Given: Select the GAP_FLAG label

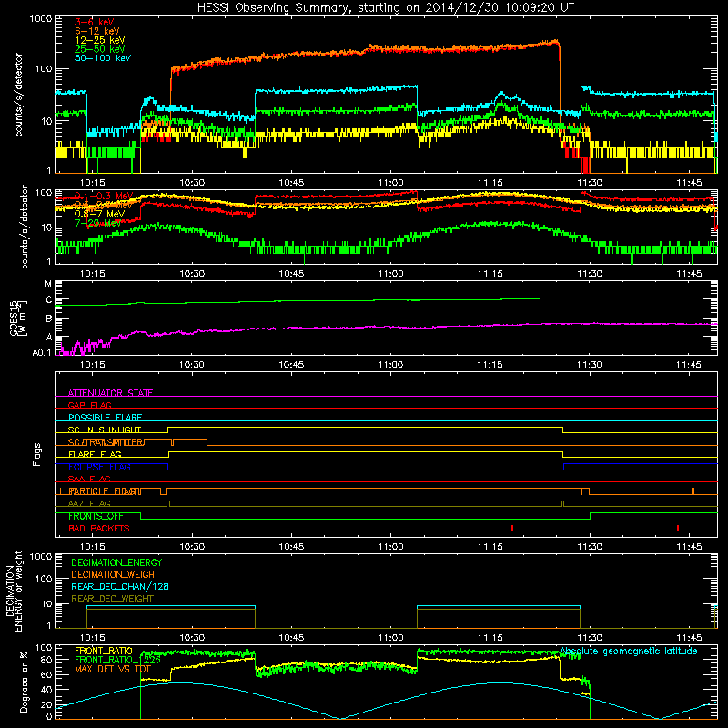Looking at the screenshot, I should (x=89, y=405).
